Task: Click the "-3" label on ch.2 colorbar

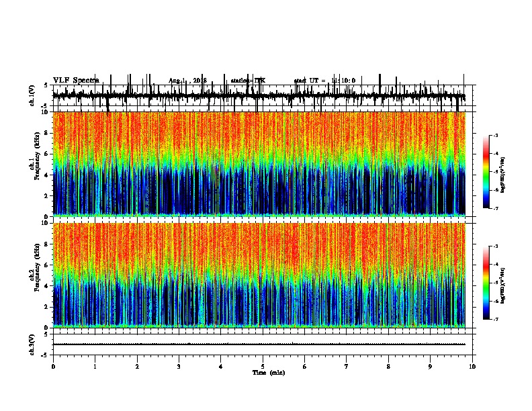Action: pos(496,246)
